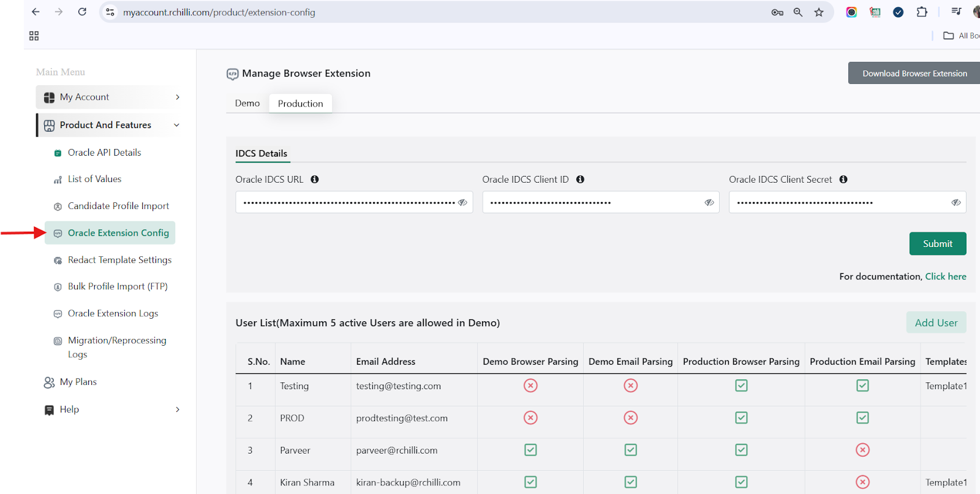The height and width of the screenshot is (494, 980).
Task: Click the Email Address column header
Action: 386,362
